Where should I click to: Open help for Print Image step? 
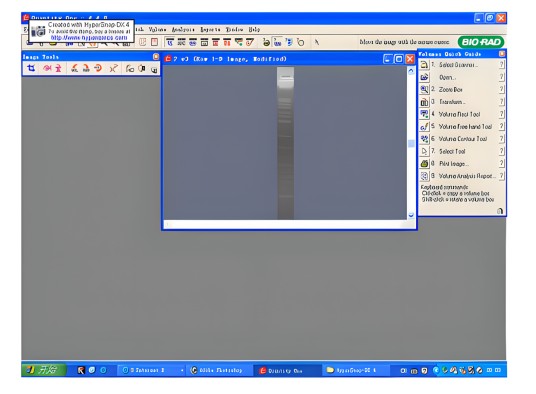pyautogui.click(x=501, y=163)
